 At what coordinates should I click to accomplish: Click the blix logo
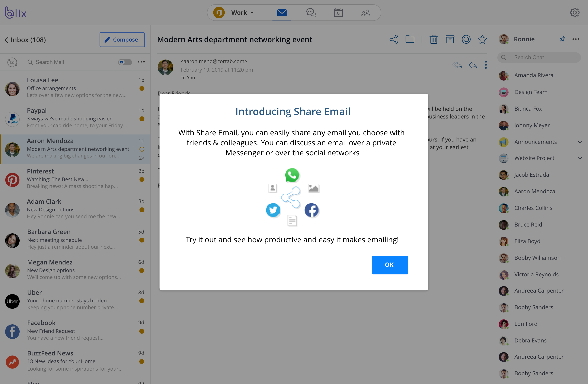16,13
